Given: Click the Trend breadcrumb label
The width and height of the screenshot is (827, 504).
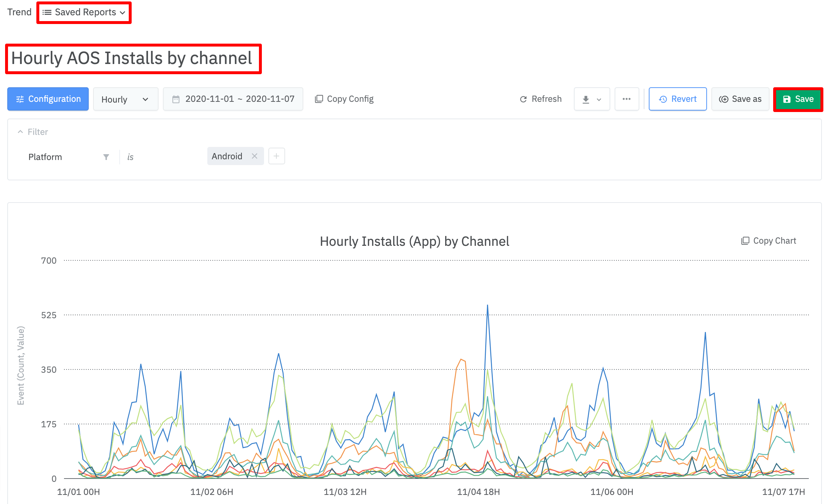Looking at the screenshot, I should click(x=19, y=12).
